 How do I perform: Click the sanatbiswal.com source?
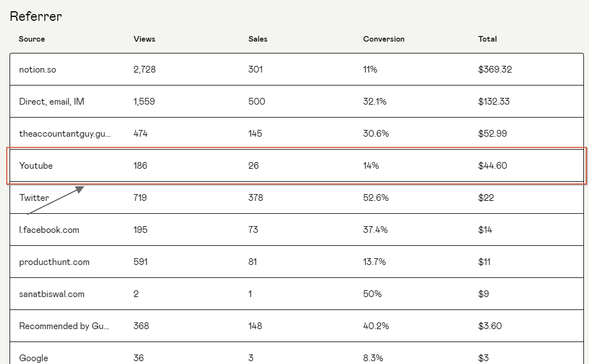point(51,294)
